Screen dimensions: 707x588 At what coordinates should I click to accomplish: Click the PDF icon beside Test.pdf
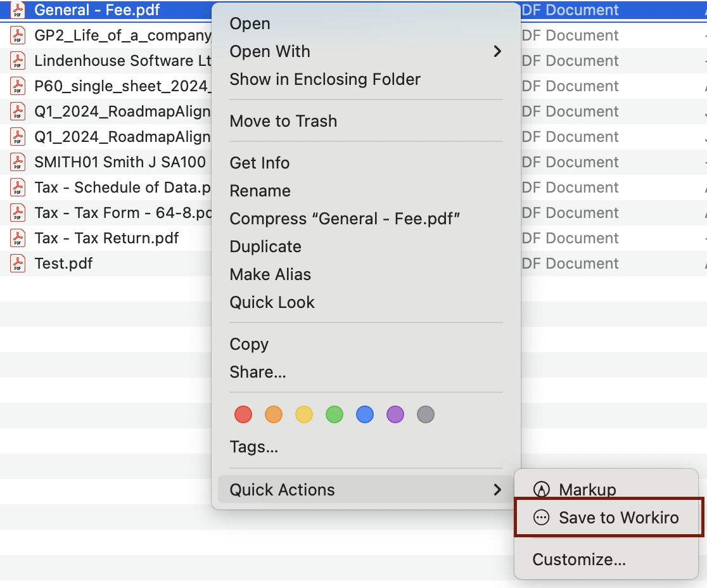pos(18,263)
